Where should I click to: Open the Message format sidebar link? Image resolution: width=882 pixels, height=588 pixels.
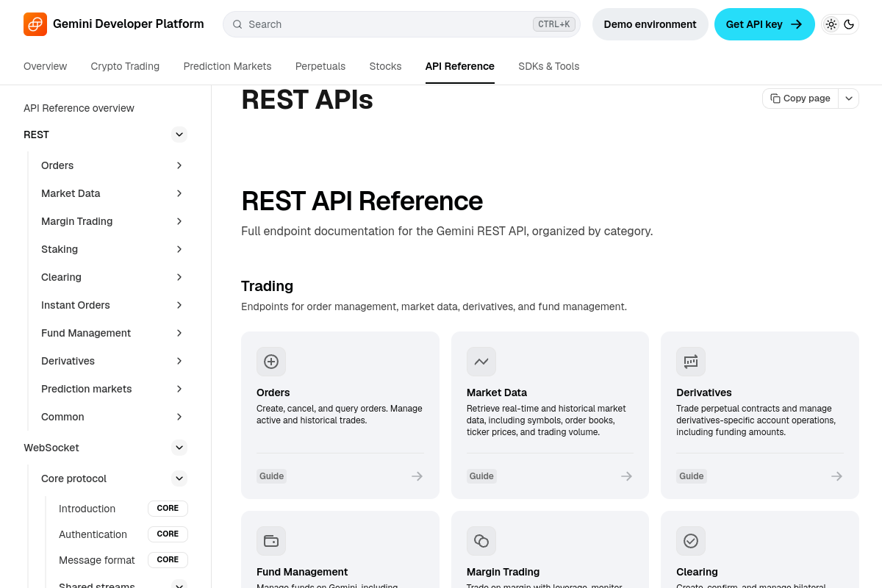(x=97, y=560)
